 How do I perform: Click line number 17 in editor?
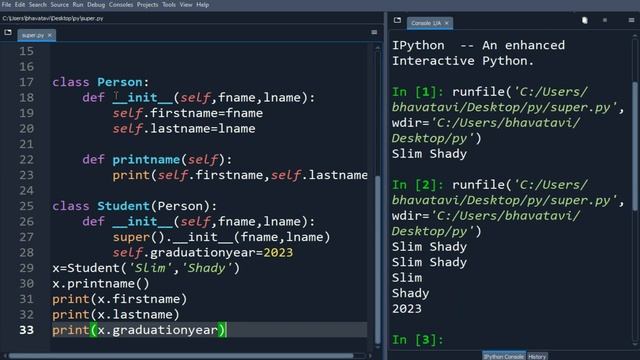(x=27, y=82)
